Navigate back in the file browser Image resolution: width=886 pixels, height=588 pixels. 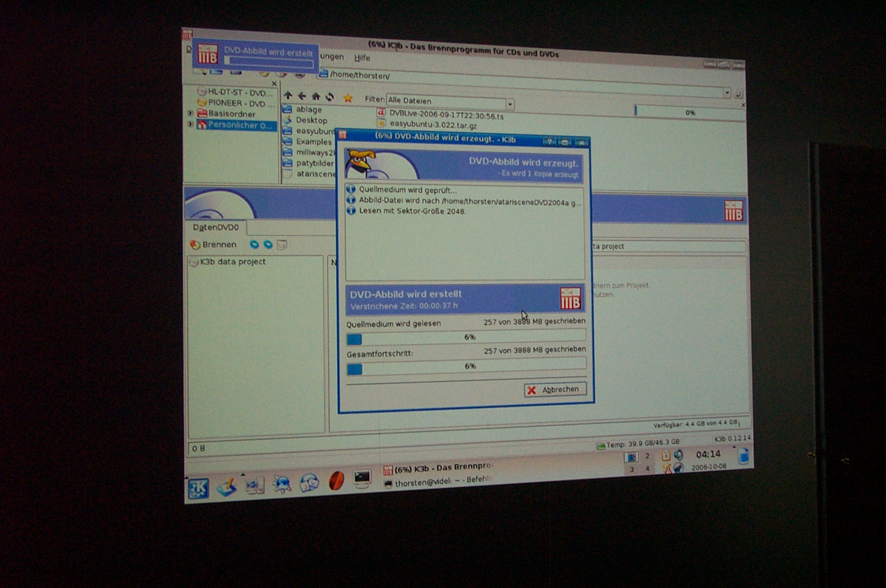302,96
